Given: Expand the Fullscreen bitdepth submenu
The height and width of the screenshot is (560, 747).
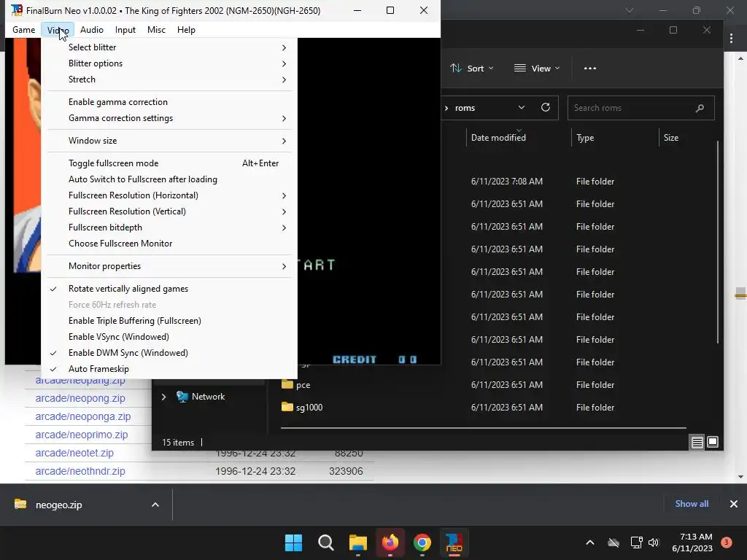Looking at the screenshot, I should (169, 227).
